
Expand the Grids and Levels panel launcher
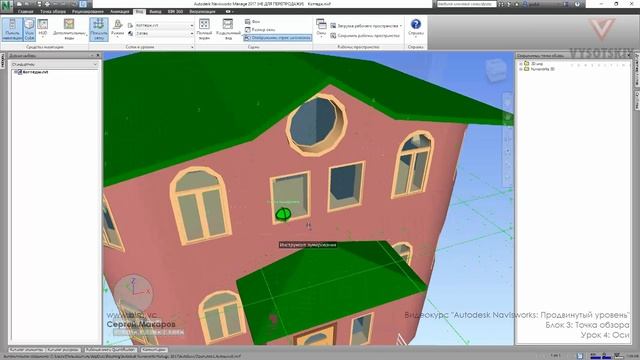coord(192,47)
